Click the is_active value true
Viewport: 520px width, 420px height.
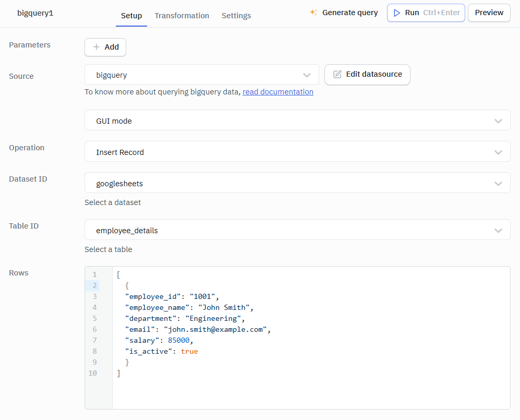point(189,351)
